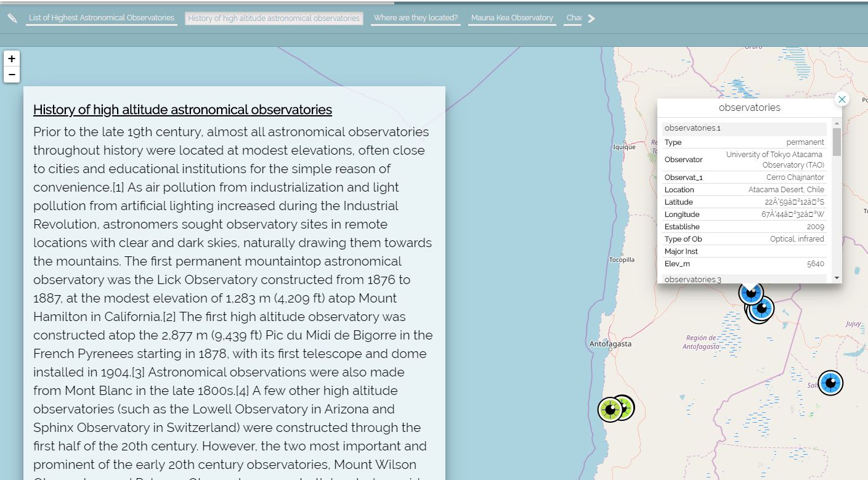The width and height of the screenshot is (868, 480).
Task: Click the Tocopilla city label on map
Action: point(622,260)
